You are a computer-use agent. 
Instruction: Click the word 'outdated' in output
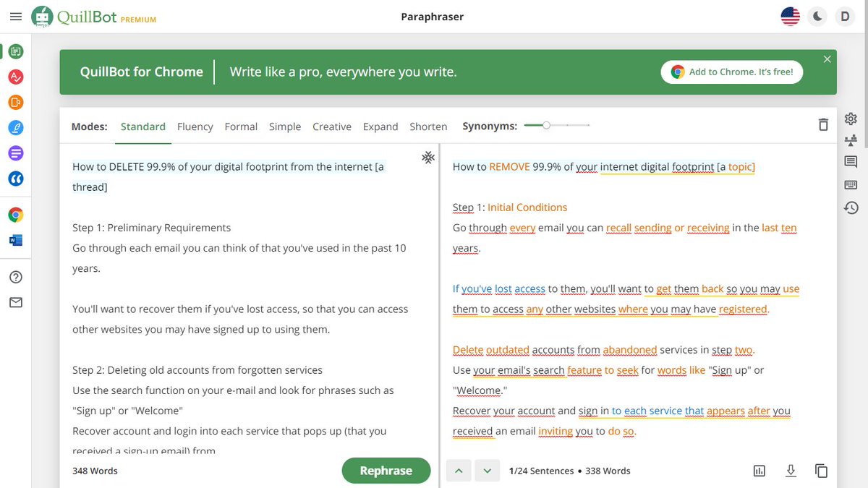508,350
